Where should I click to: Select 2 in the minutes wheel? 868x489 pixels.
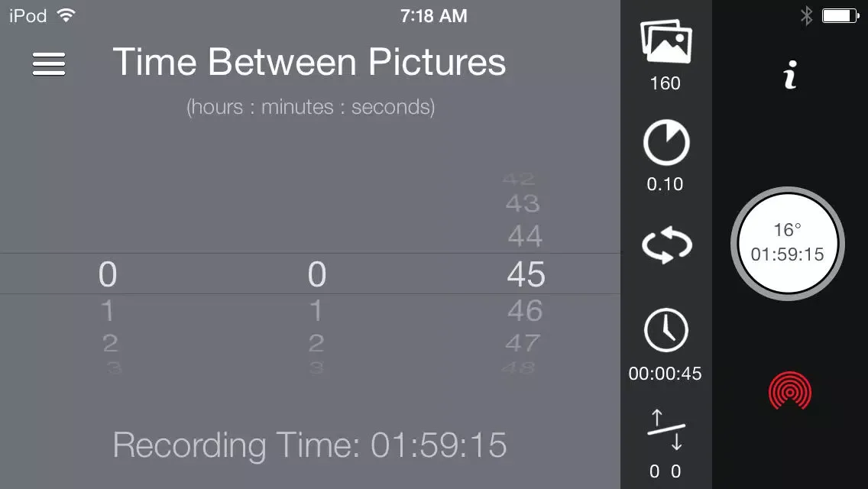tap(316, 343)
